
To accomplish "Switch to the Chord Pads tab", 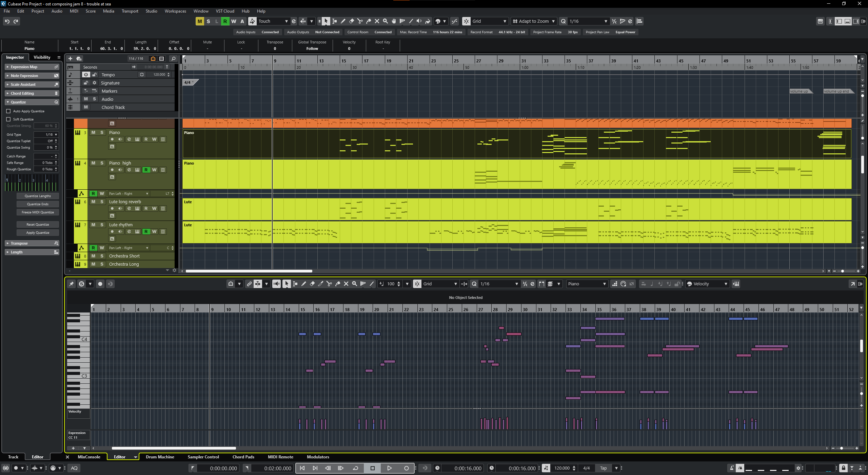I will [x=243, y=457].
